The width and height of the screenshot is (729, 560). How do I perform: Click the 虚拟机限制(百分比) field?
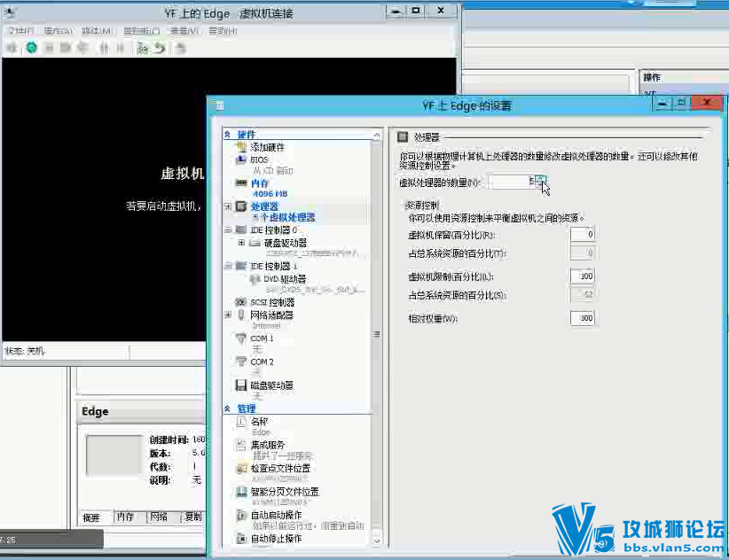pos(582,276)
